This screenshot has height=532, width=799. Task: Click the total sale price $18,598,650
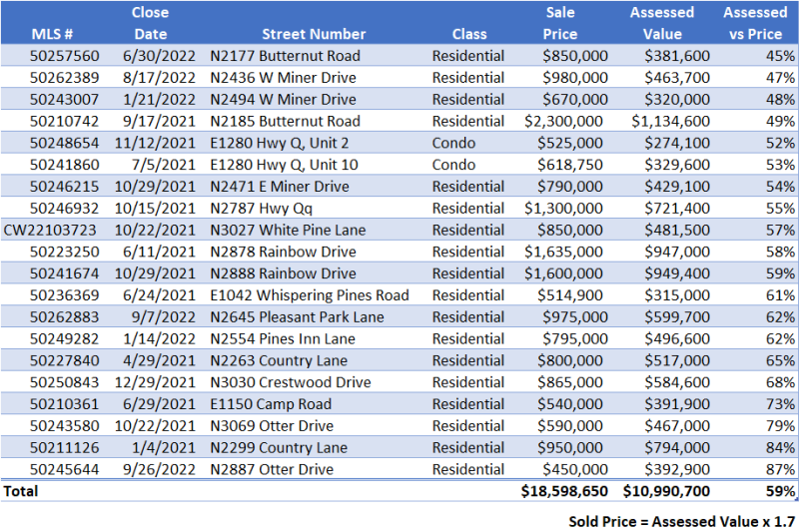(x=563, y=492)
